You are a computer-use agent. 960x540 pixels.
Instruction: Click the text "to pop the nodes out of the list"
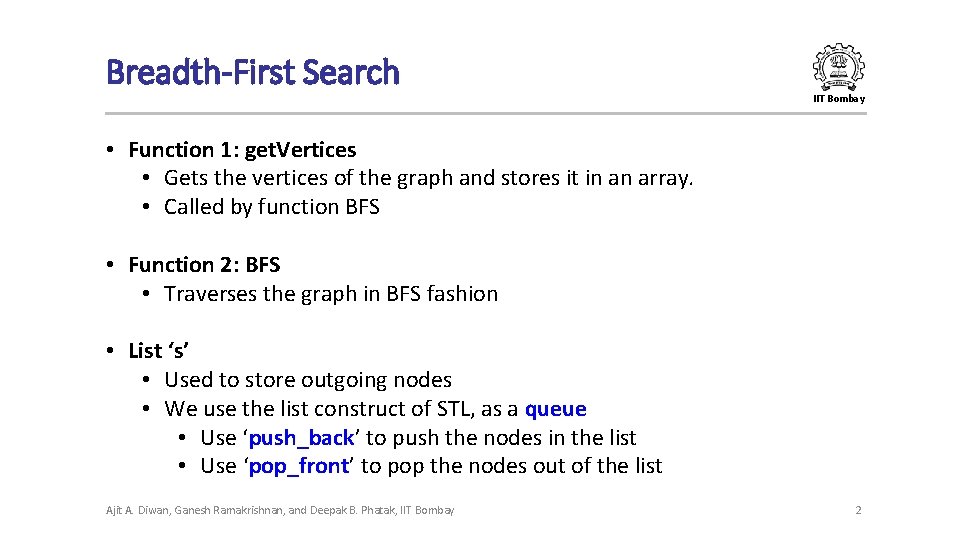click(511, 467)
